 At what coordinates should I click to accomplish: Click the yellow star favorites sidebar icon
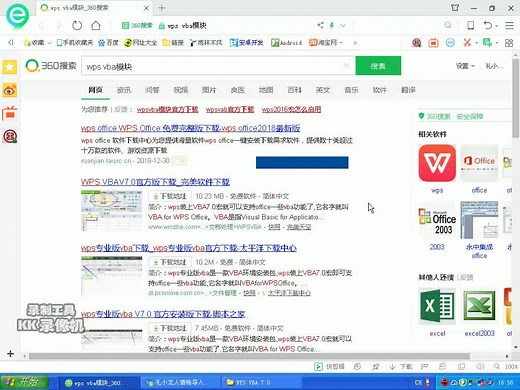point(10,67)
